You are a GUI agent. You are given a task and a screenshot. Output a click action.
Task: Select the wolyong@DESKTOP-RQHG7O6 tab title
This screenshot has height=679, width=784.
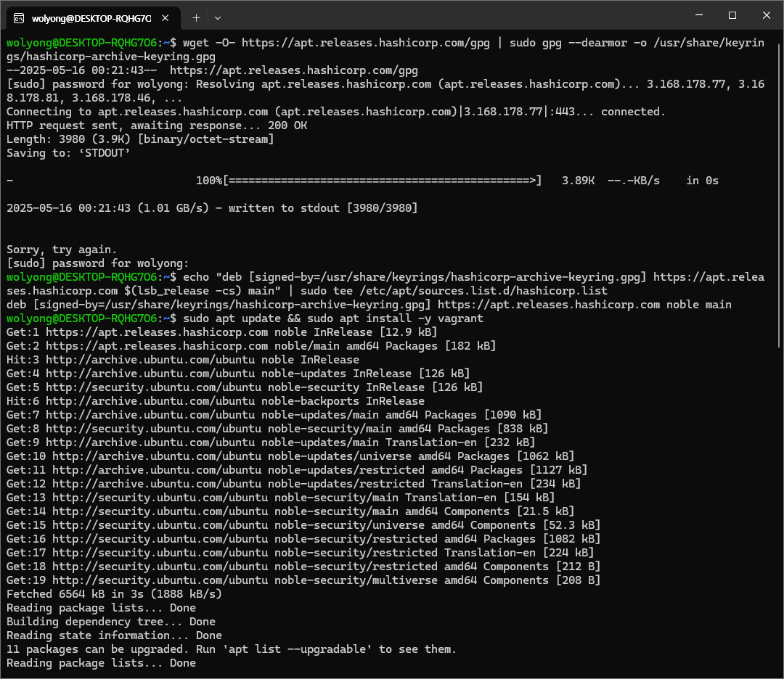pyautogui.click(x=91, y=17)
